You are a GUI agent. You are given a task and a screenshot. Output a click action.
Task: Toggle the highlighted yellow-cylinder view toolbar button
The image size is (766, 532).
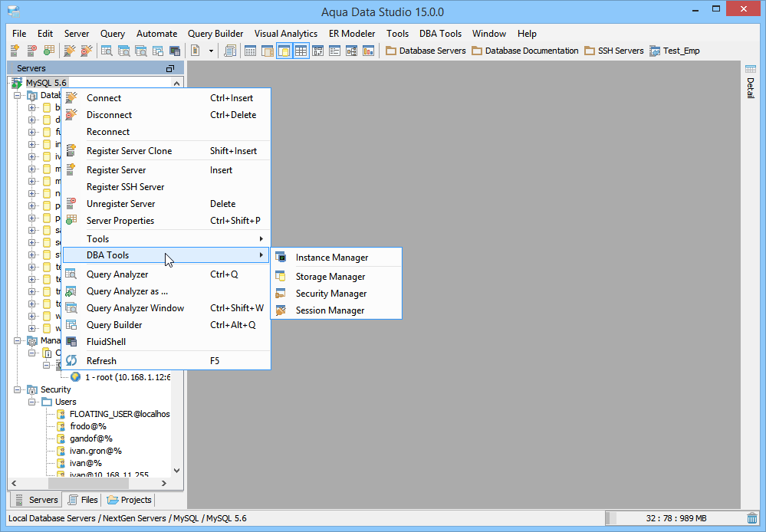tap(284, 51)
